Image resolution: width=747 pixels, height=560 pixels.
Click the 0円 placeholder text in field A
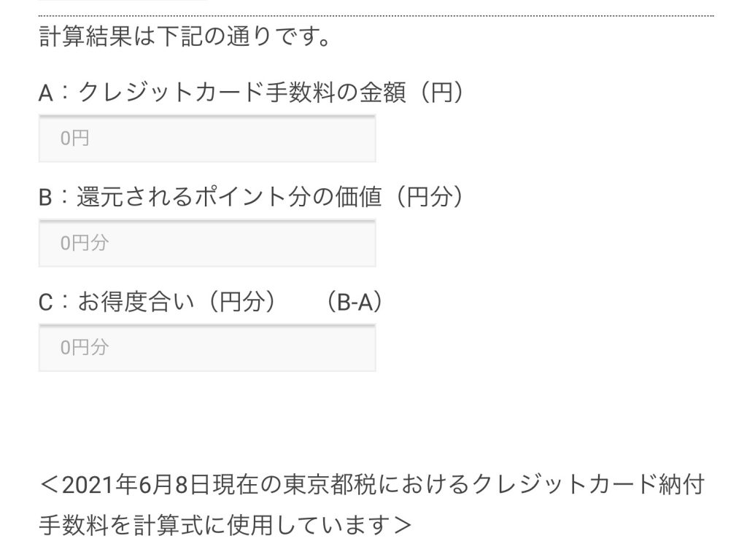pos(74,139)
